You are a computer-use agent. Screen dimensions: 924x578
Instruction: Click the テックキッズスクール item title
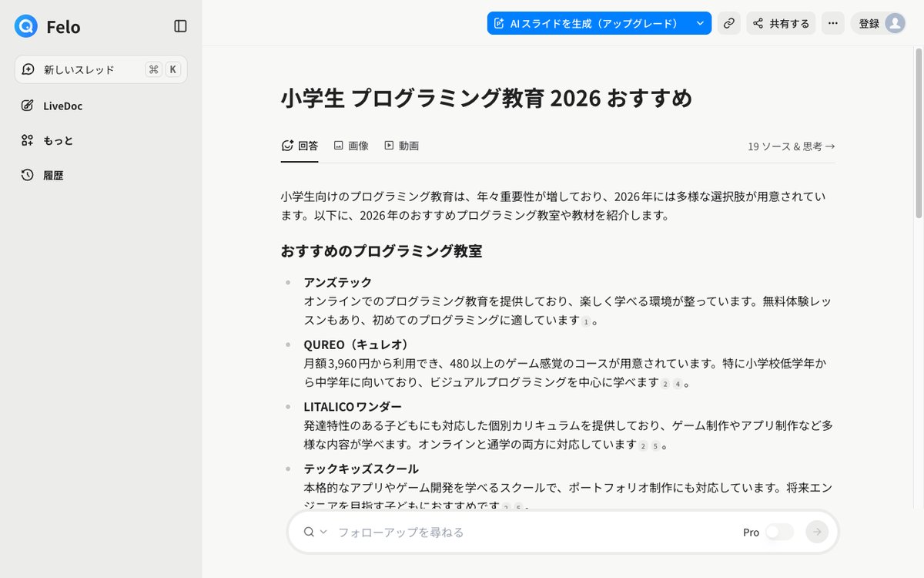(361, 469)
